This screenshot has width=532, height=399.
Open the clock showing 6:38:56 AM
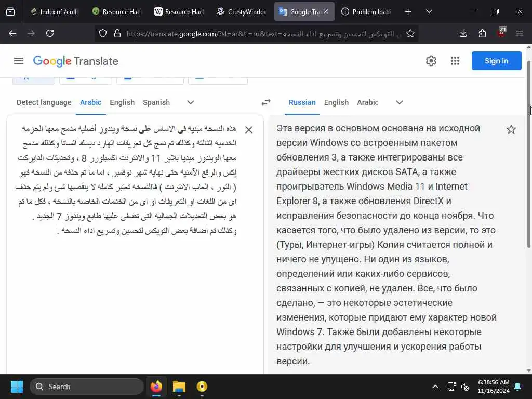(494, 387)
